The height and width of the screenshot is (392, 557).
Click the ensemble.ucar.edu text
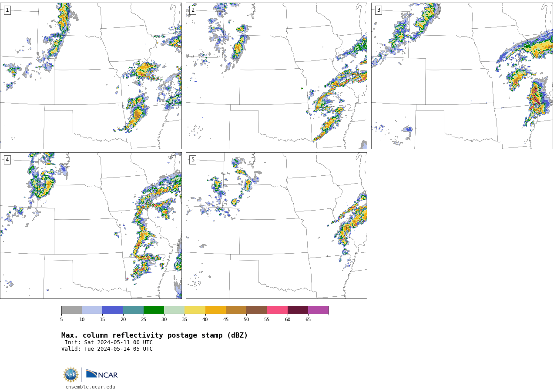[x=91, y=387]
